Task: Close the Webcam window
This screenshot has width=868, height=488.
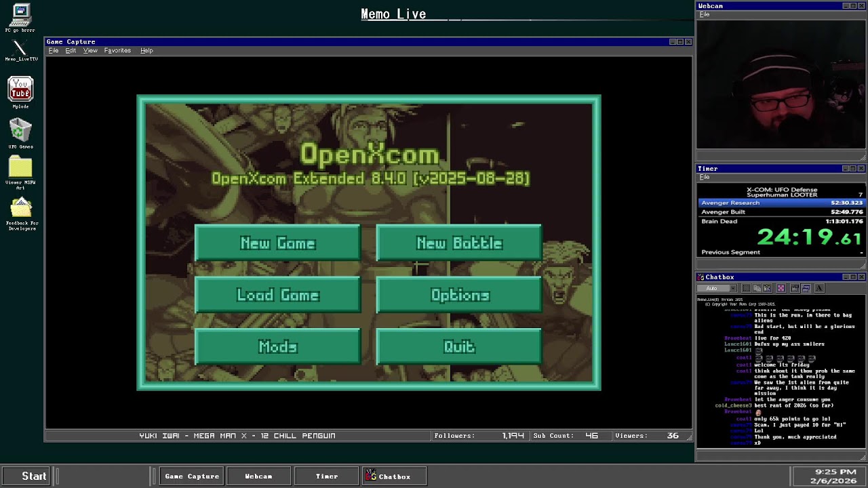Action: tap(861, 6)
